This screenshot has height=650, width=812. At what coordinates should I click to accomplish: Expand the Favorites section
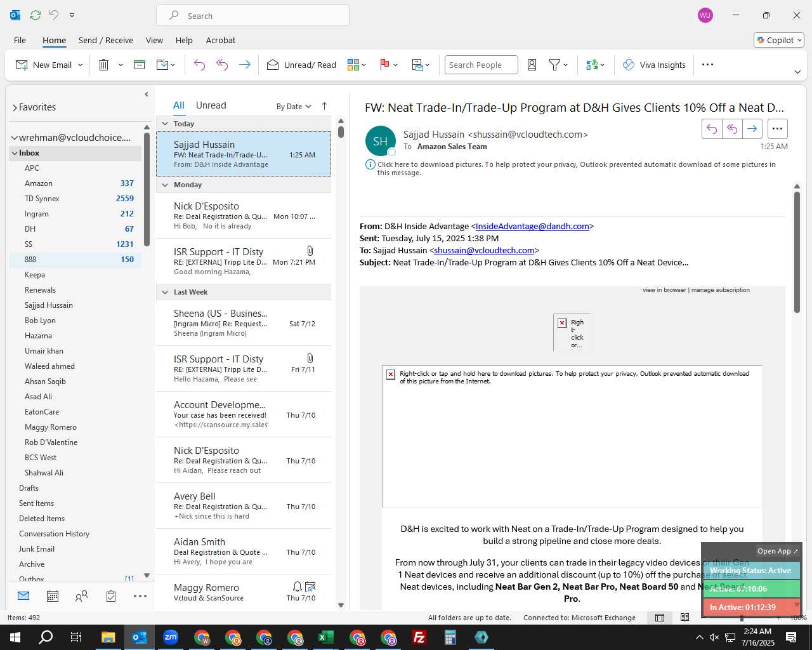(15, 108)
